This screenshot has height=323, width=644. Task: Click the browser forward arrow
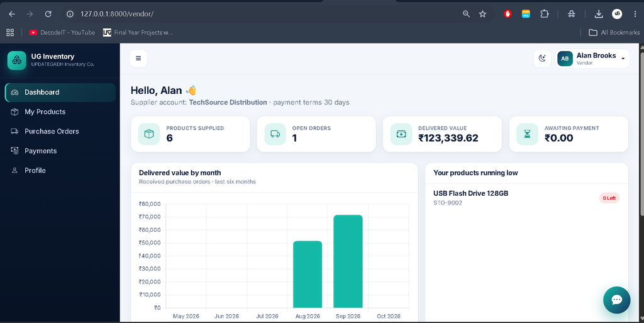click(30, 14)
